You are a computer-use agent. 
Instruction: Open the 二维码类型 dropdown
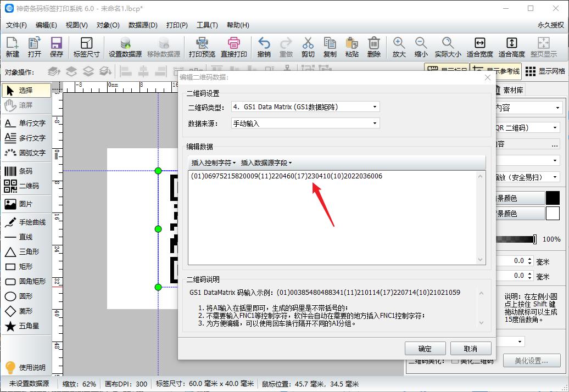(305, 107)
